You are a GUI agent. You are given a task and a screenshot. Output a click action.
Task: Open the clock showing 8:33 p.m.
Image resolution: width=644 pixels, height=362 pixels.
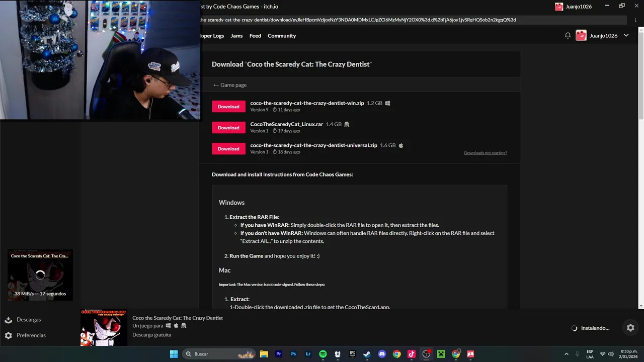pos(629,354)
